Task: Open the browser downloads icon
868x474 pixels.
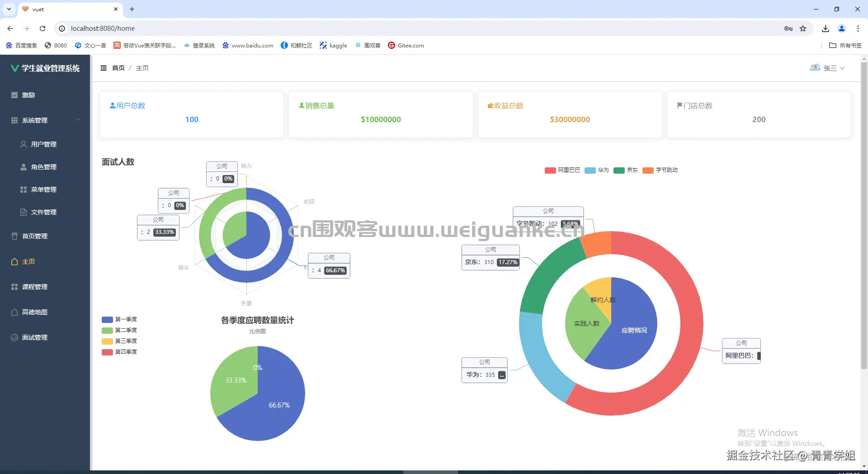Action: (826, 28)
